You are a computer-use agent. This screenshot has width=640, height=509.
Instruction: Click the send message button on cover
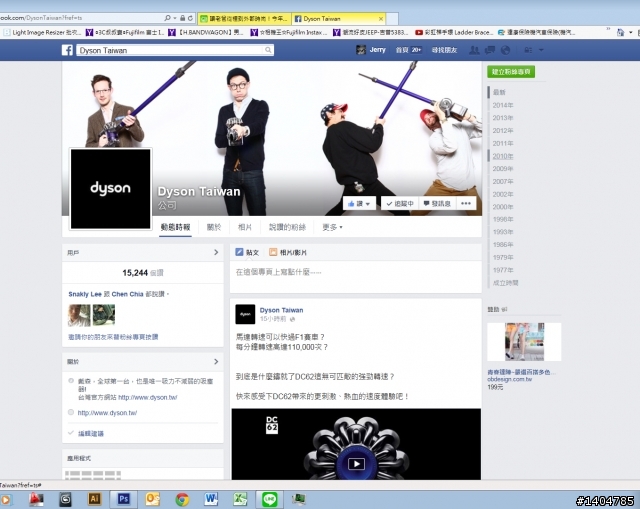pos(437,203)
